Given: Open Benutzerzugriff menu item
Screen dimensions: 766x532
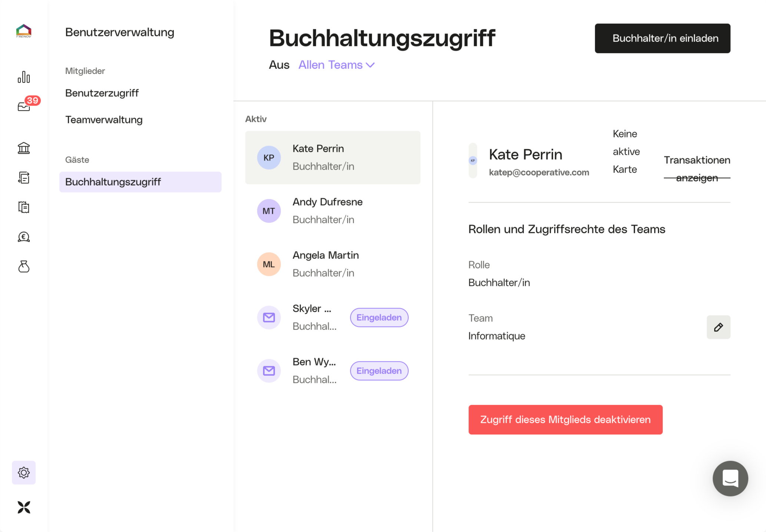Looking at the screenshot, I should tap(102, 93).
